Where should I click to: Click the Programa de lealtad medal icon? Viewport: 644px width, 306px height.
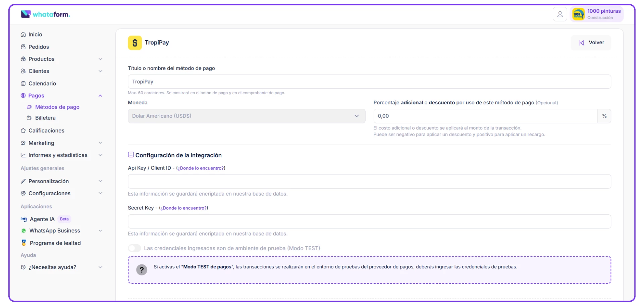(x=23, y=243)
